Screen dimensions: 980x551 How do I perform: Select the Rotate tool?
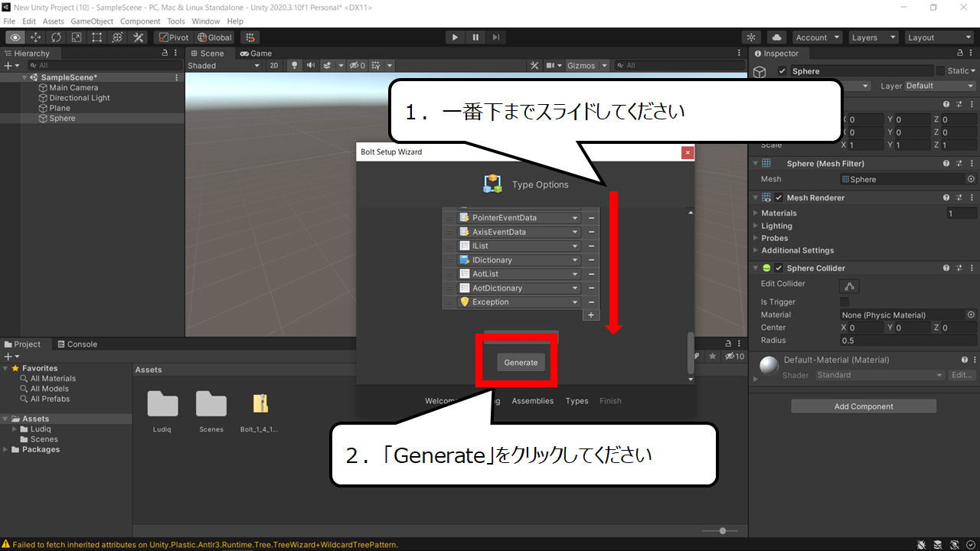[57, 37]
